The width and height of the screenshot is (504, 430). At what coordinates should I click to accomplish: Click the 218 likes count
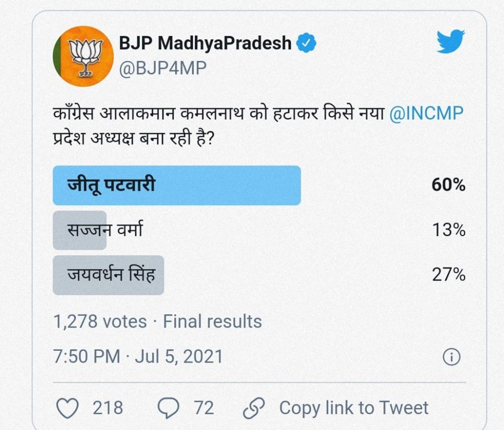(x=108, y=408)
